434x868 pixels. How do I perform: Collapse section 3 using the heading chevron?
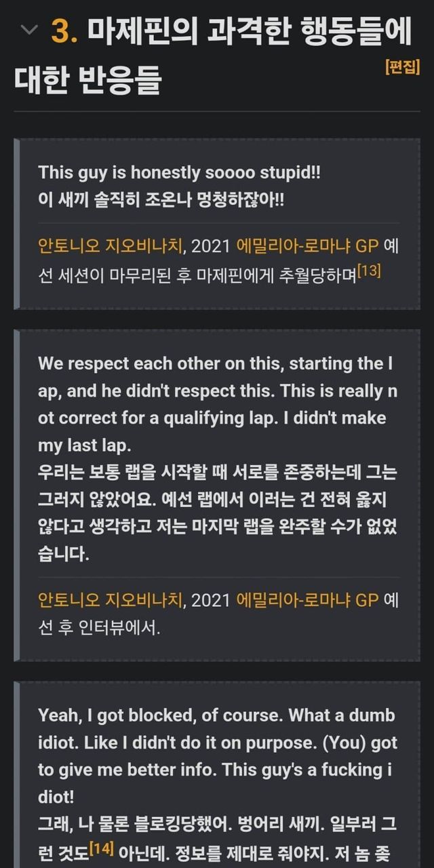(x=28, y=29)
